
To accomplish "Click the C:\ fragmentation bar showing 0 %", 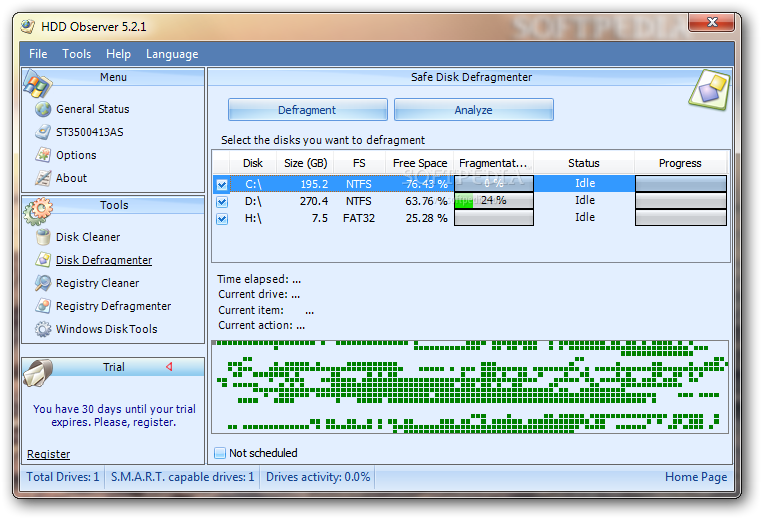I will (494, 183).
